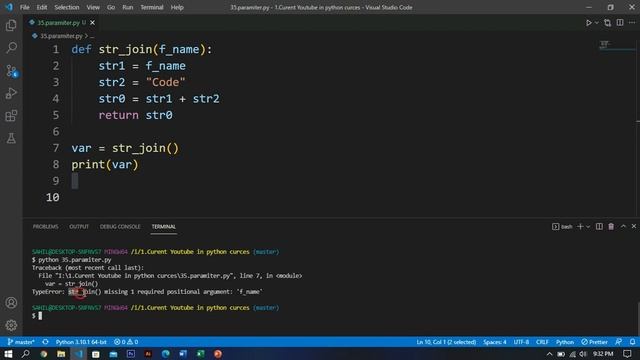Screen dimensions: 640x360
Task: Click the terminal input prompt line
Action: pyautogui.click(x=37, y=316)
